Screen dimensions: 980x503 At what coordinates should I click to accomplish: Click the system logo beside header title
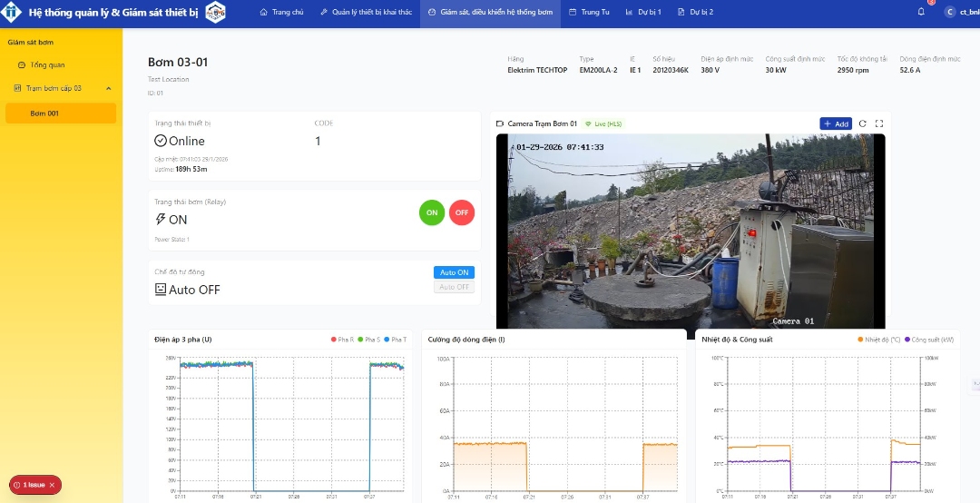(x=216, y=12)
